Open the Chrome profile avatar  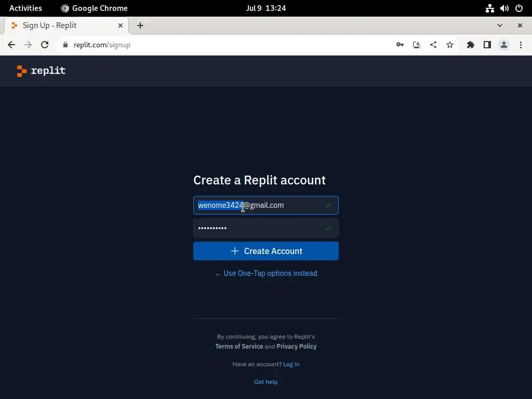pos(504,45)
